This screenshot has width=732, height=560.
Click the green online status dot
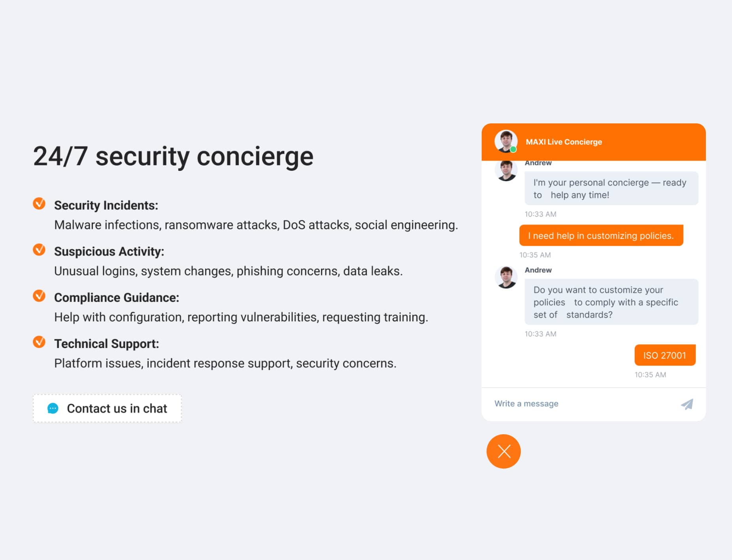click(513, 149)
